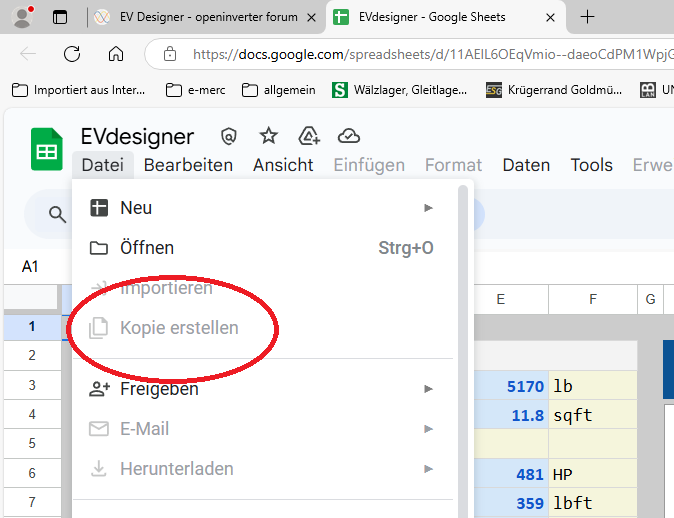This screenshot has height=518, width=674.
Task: Open the browser profile avatar
Action: (x=21, y=17)
